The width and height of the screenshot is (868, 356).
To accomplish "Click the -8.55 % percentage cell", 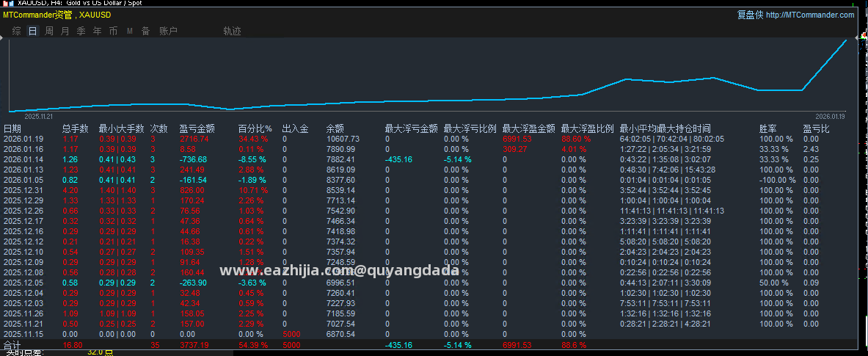I will (x=252, y=159).
